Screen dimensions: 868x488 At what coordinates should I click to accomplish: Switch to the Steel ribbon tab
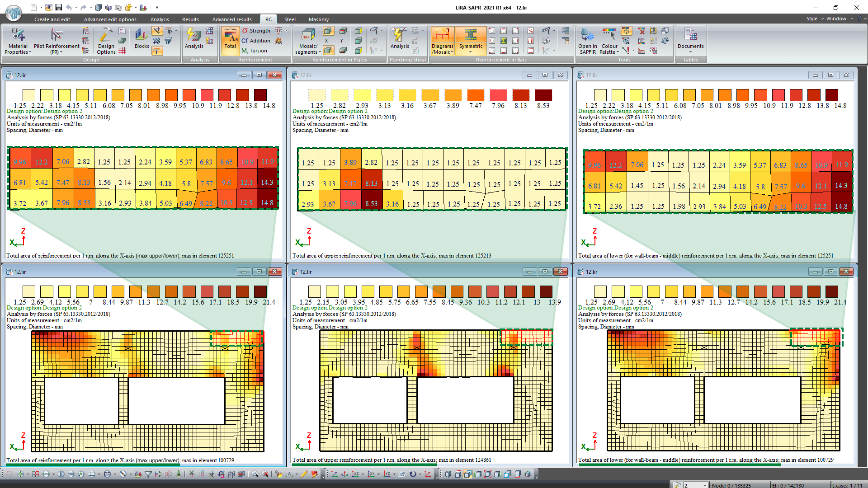pyautogui.click(x=290, y=19)
